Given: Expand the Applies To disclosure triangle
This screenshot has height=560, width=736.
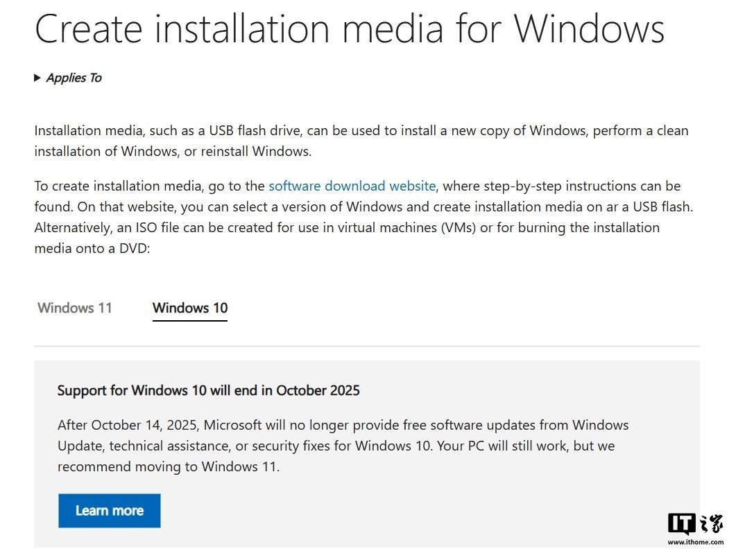Looking at the screenshot, I should 37,78.
